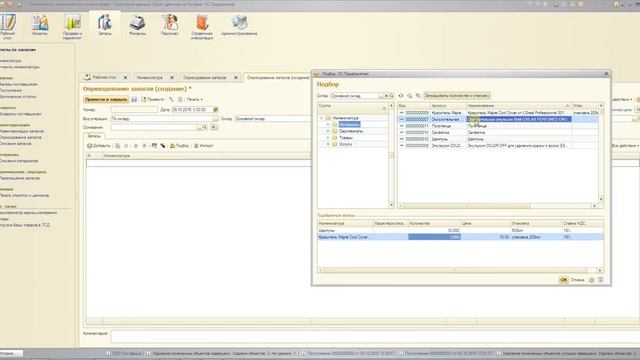This screenshot has height=360, width=640.
Task: Select the Полотенце row in item list
Action: coord(498,126)
